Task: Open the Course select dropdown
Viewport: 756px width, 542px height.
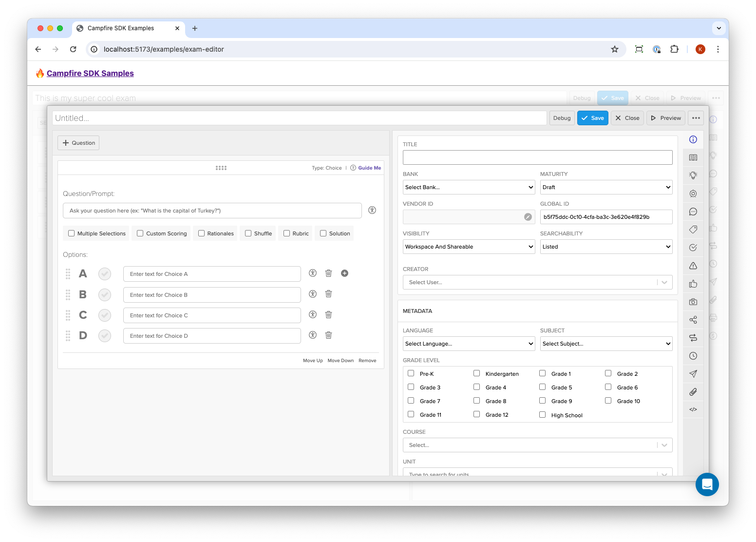Action: pyautogui.click(x=538, y=445)
